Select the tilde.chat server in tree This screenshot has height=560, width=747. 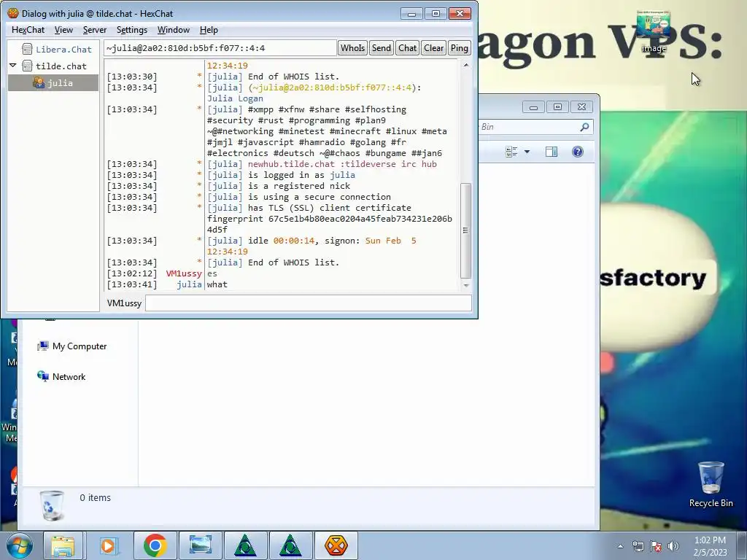61,66
